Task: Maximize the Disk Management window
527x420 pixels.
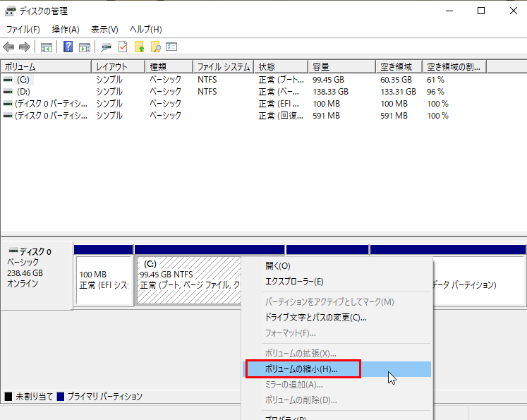Action: pyautogui.click(x=481, y=11)
